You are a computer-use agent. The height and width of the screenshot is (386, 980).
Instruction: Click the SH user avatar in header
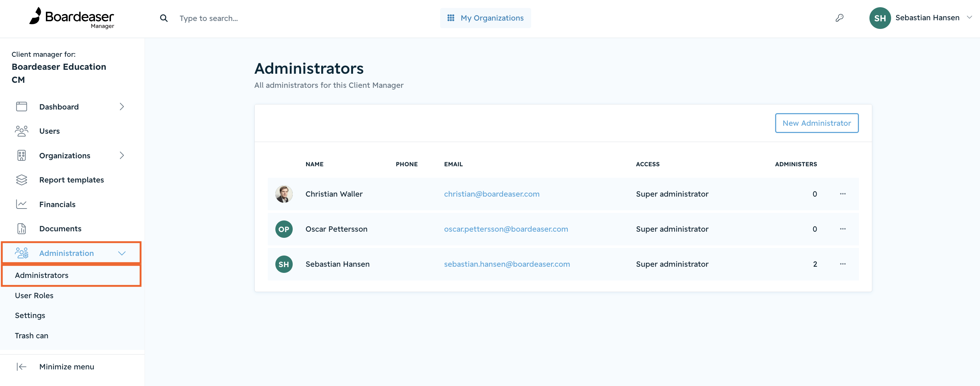pos(880,18)
